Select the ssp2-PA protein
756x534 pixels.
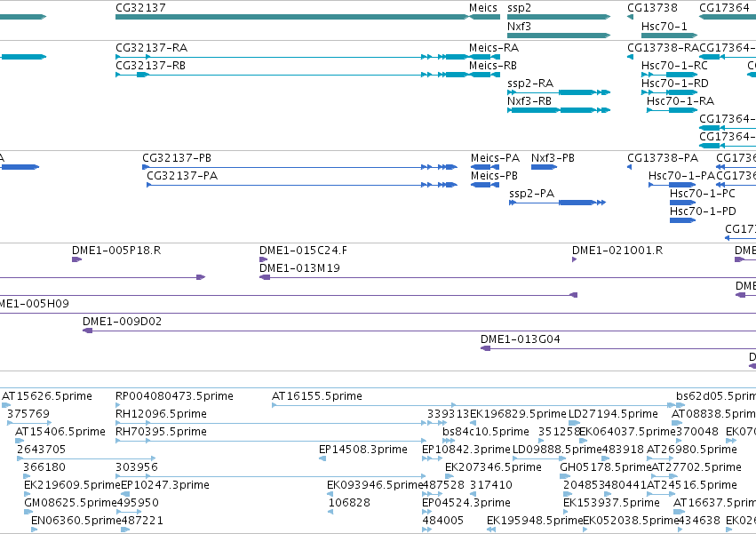[x=557, y=203]
